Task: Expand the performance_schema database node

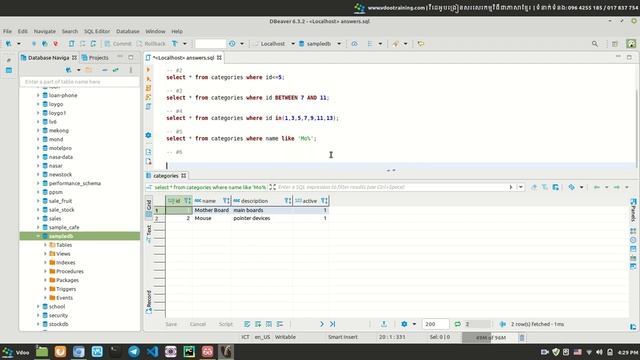Action: (x=38, y=183)
